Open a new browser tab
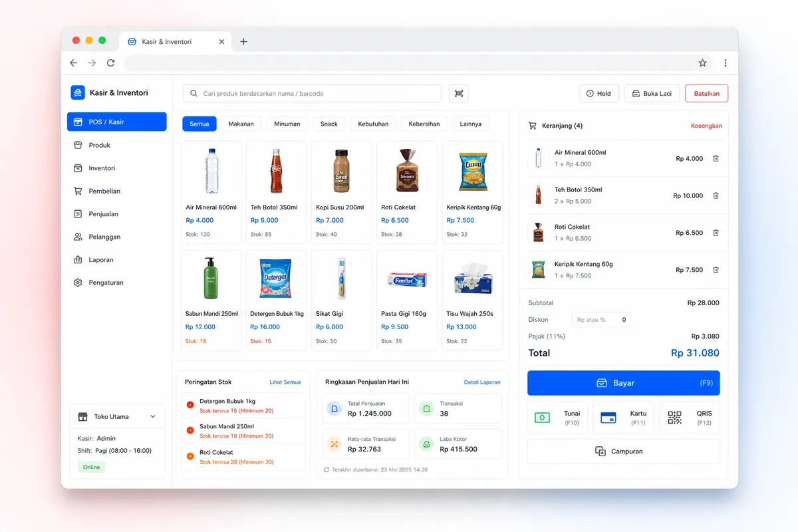 coord(243,41)
